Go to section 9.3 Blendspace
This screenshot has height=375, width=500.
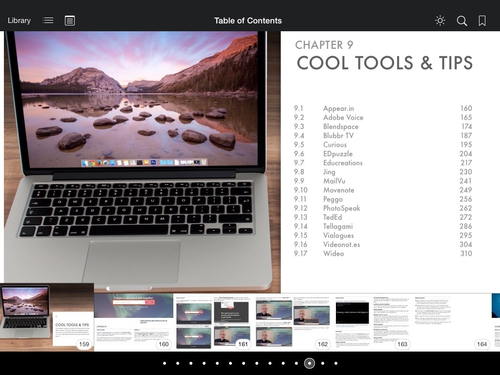[x=383, y=126]
